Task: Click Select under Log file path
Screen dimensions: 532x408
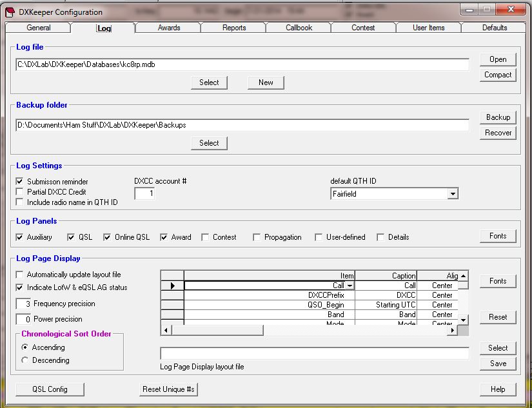Action: click(209, 83)
